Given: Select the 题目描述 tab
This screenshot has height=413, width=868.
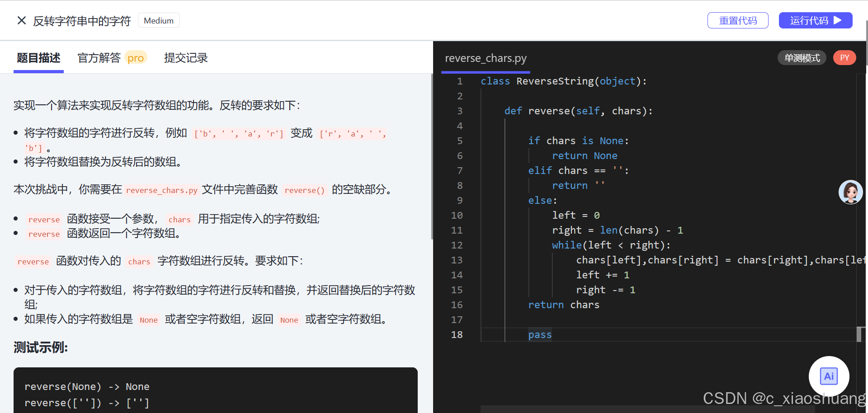Looking at the screenshot, I should pos(38,58).
